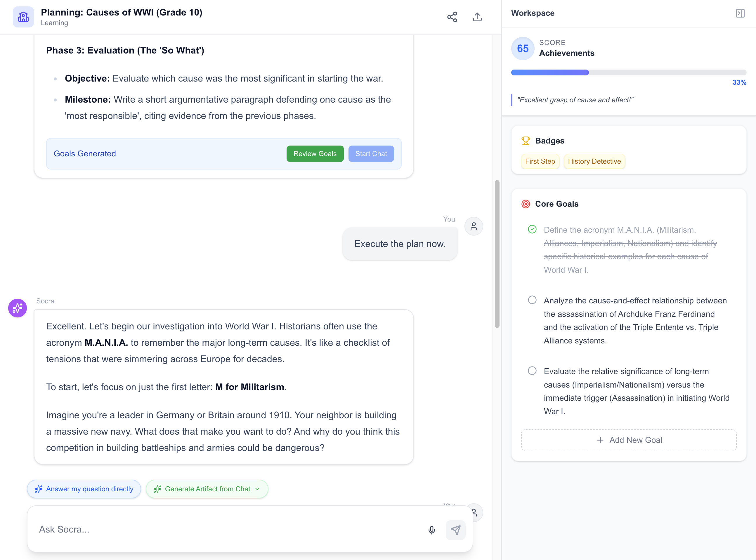Collapse the Workspace panel icon
This screenshot has height=560, width=756.
pyautogui.click(x=740, y=13)
